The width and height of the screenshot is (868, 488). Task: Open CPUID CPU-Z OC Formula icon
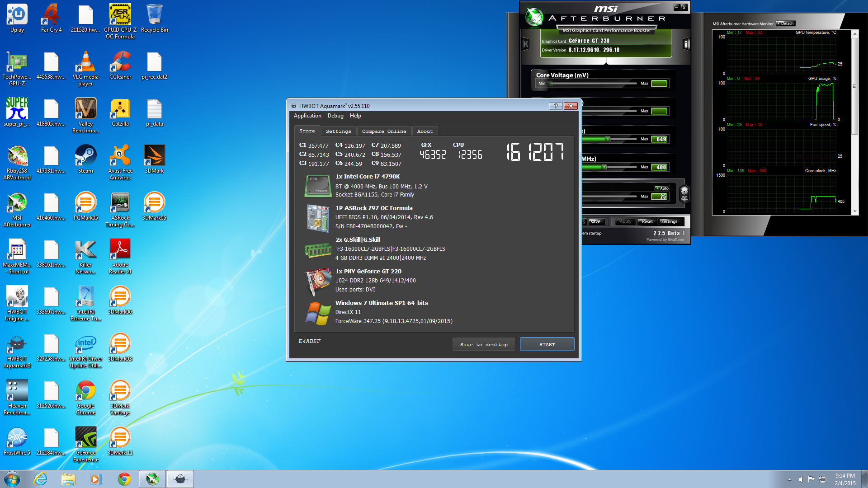pos(120,22)
